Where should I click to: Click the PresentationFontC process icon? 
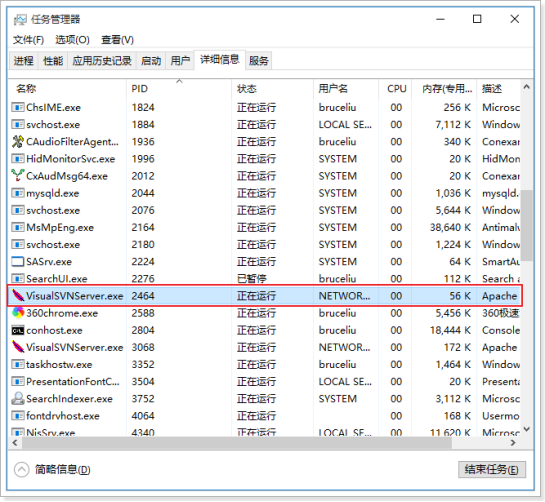click(18, 381)
